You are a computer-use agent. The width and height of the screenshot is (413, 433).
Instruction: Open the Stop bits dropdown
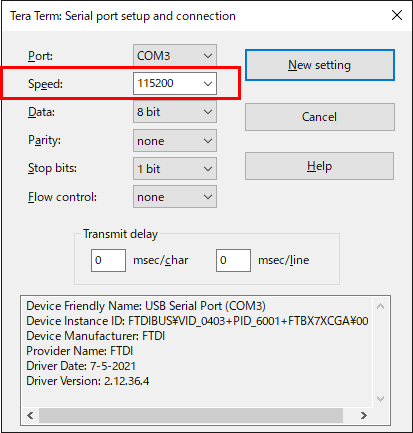[x=175, y=168]
